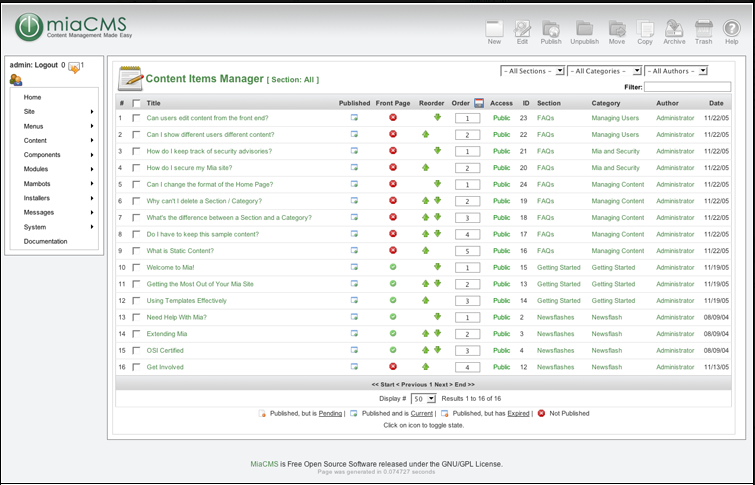Check the box for 'How do I keep track of security advisories?'
This screenshot has width=755, height=485.
(136, 151)
